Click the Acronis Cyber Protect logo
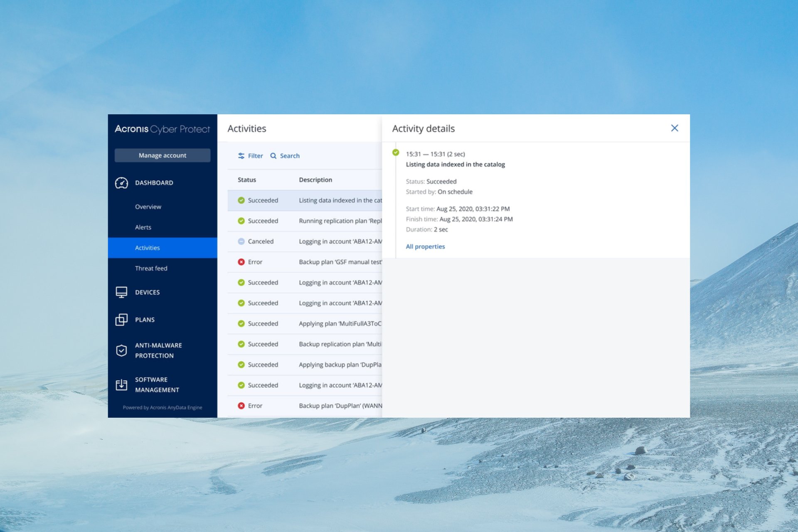The width and height of the screenshot is (798, 532). (163, 129)
